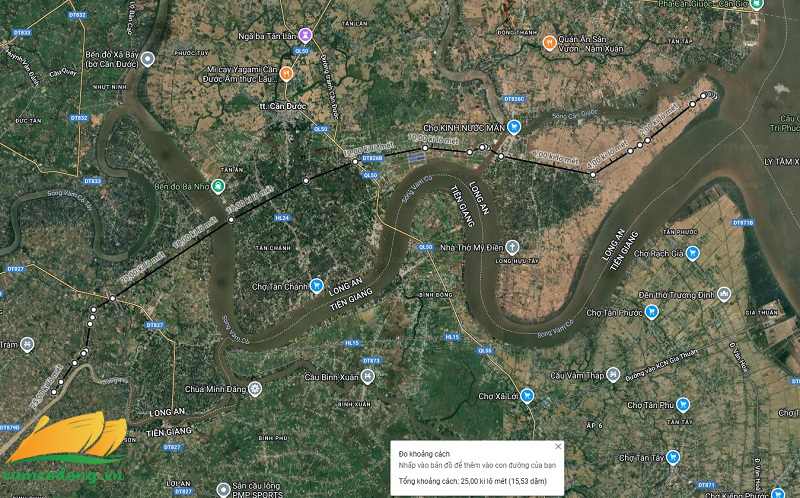Click the Chợ Kinh Nước Mặn shopping pin
This screenshot has width=800, height=498.
(x=514, y=127)
